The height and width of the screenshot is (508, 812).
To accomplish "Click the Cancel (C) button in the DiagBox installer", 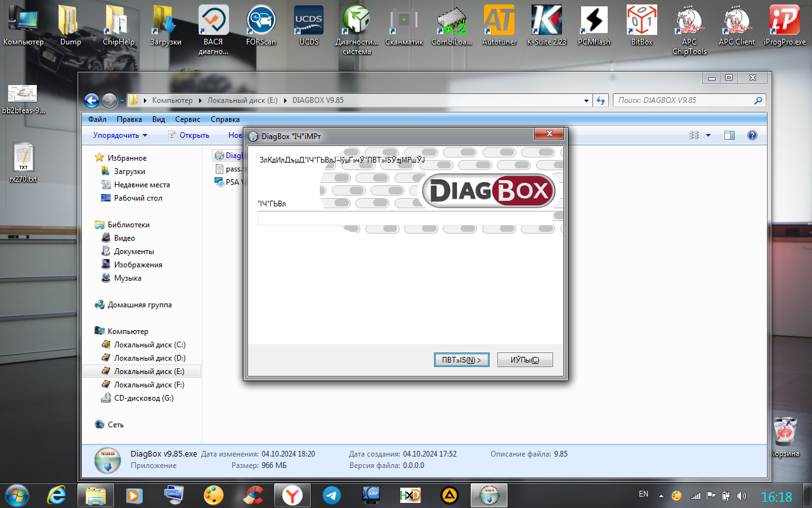I will point(525,360).
